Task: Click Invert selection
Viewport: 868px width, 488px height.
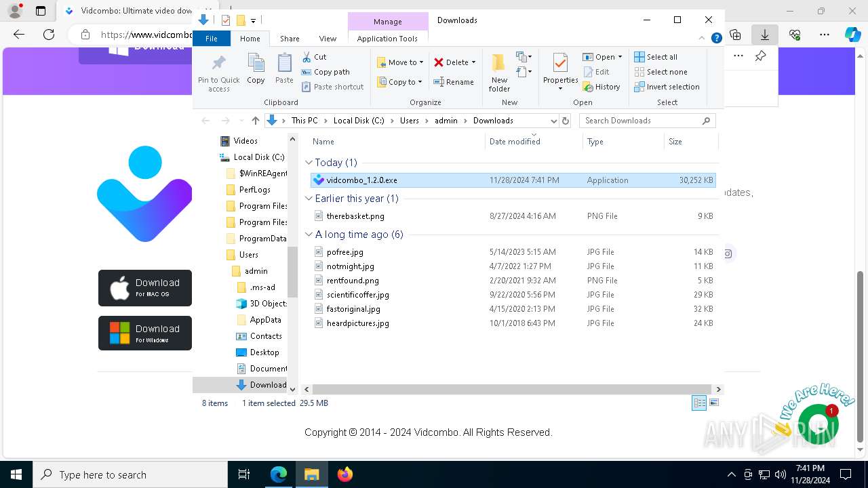Action: click(x=667, y=87)
